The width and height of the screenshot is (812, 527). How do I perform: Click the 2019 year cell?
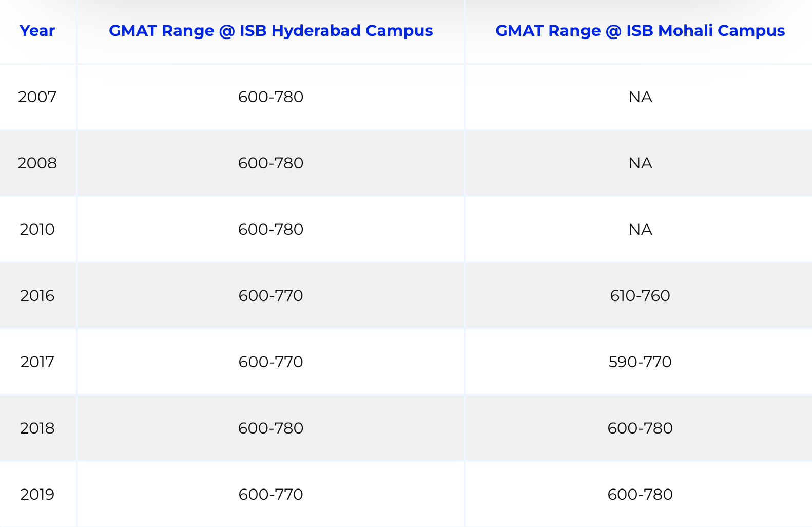tap(37, 494)
